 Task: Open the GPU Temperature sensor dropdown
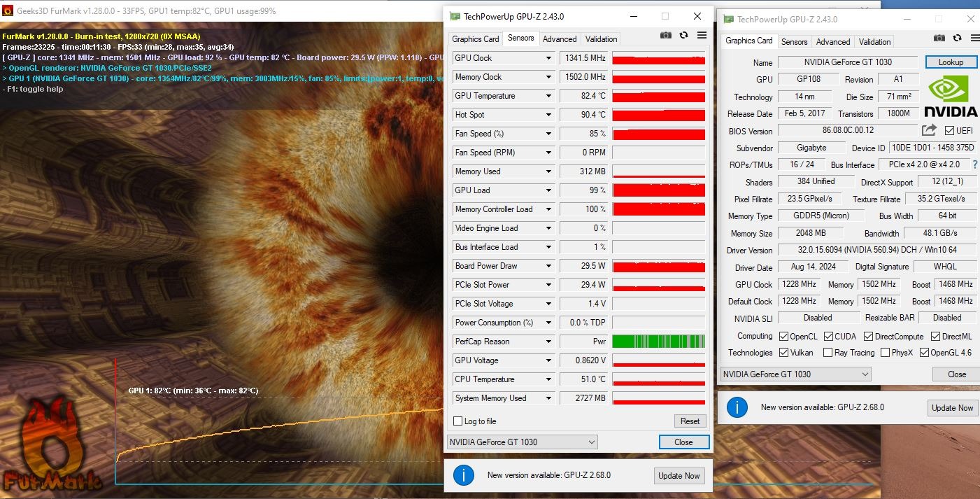tap(549, 96)
